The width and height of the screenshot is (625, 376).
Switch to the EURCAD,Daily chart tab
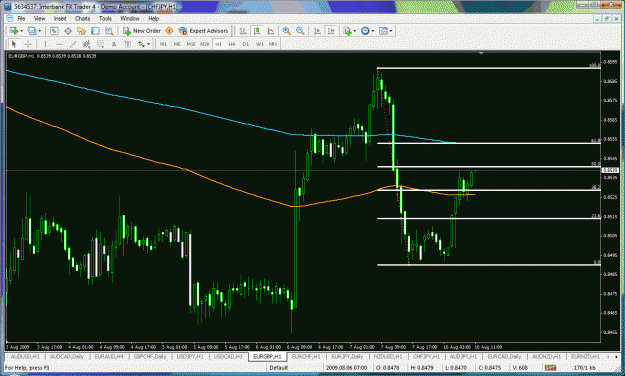tap(504, 356)
